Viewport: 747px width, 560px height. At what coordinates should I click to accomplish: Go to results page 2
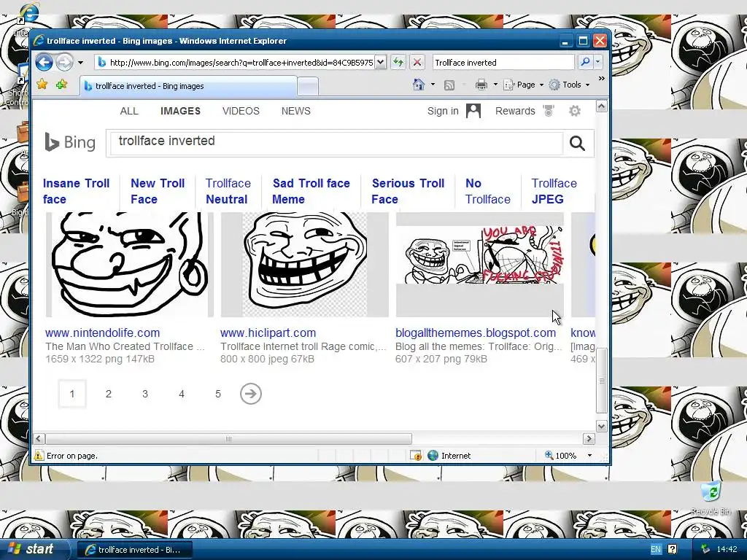coord(109,394)
